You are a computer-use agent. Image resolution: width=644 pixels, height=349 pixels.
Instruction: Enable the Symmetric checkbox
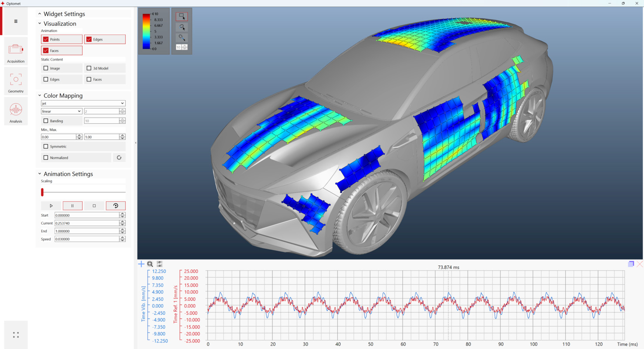tap(46, 146)
